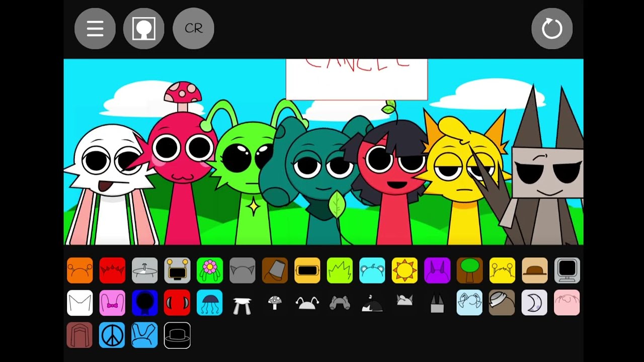
Task: Select the used gray fox ears icon
Action: pyautogui.click(x=405, y=301)
